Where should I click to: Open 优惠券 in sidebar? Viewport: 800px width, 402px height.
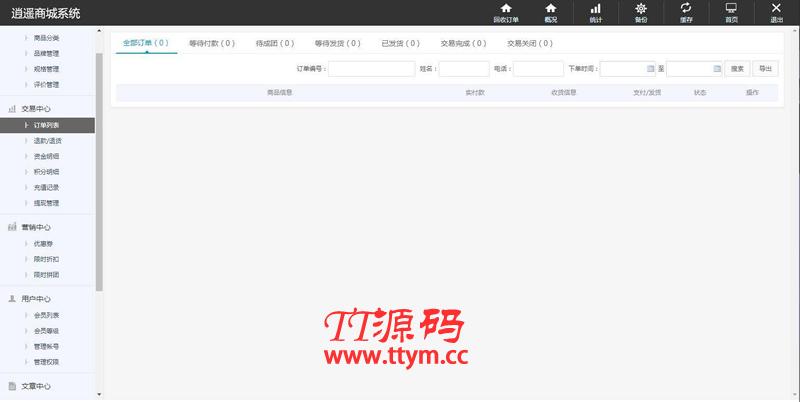pos(43,244)
